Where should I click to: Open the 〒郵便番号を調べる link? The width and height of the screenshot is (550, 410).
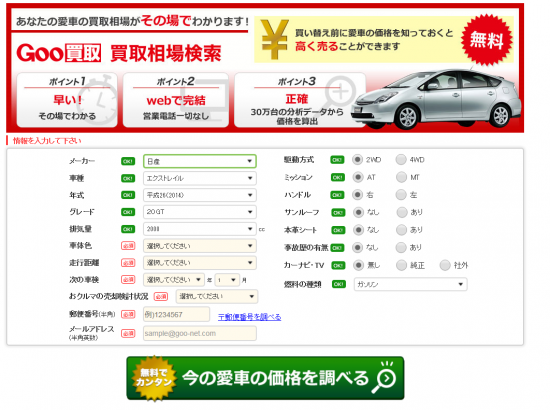249,317
